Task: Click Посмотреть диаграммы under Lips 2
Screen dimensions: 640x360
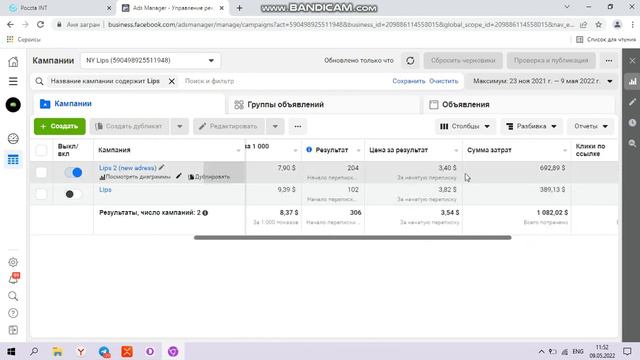Action: coord(135,177)
